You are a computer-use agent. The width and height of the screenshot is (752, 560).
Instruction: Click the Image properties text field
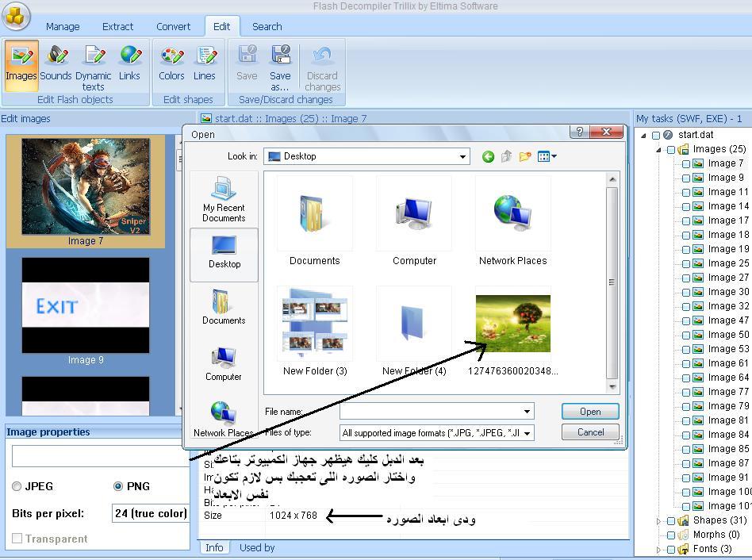[x=100, y=456]
